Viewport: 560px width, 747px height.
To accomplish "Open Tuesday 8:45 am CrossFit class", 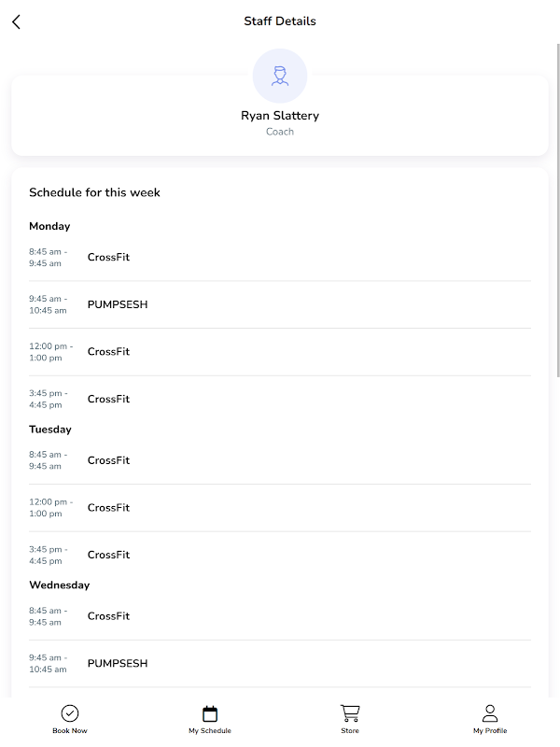I will click(108, 460).
